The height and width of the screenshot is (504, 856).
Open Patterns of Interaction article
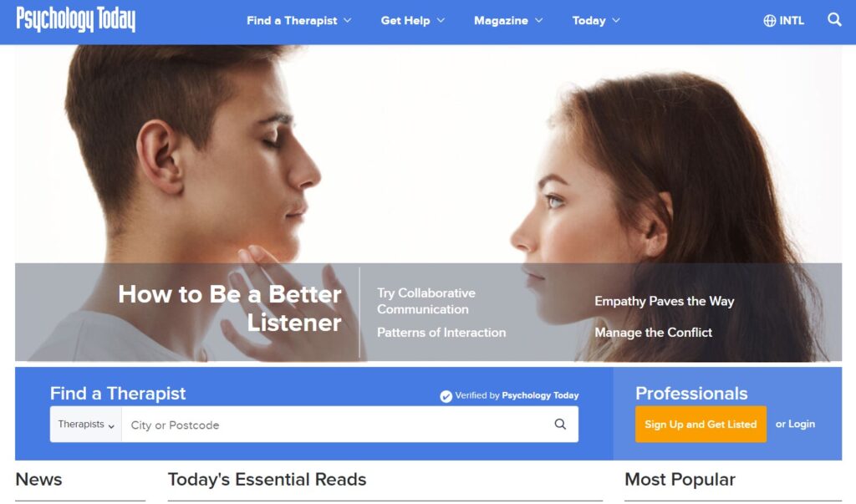pyautogui.click(x=441, y=333)
